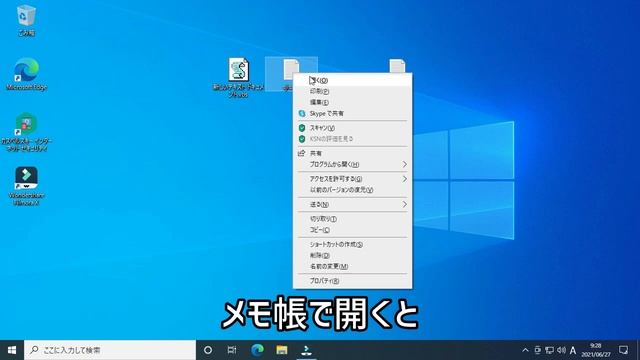Click the tray icon left of network icon
The width and height of the screenshot is (640, 360).
click(538, 350)
